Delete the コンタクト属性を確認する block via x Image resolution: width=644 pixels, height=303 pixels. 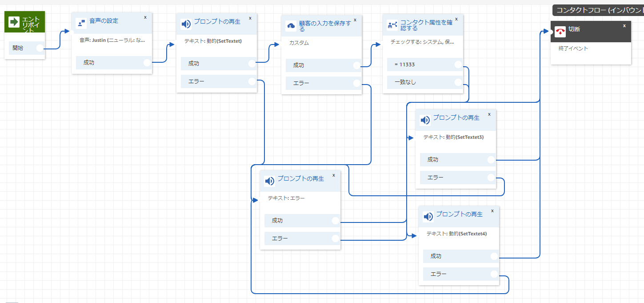(x=456, y=19)
